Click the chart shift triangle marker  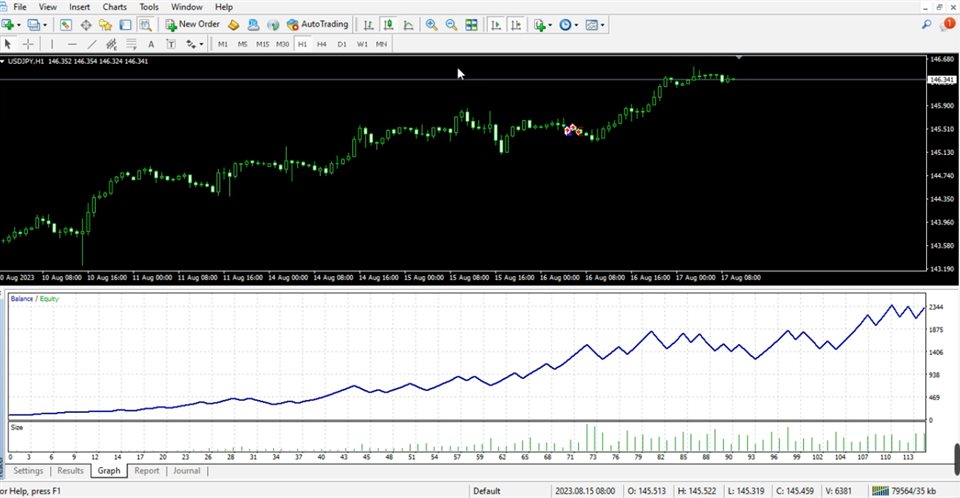click(x=740, y=57)
